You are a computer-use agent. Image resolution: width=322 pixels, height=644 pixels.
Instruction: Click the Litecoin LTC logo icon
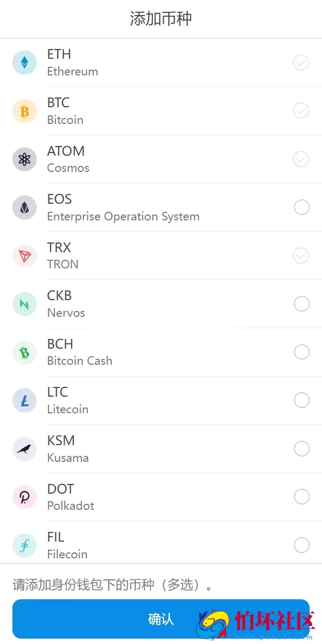coord(24,400)
